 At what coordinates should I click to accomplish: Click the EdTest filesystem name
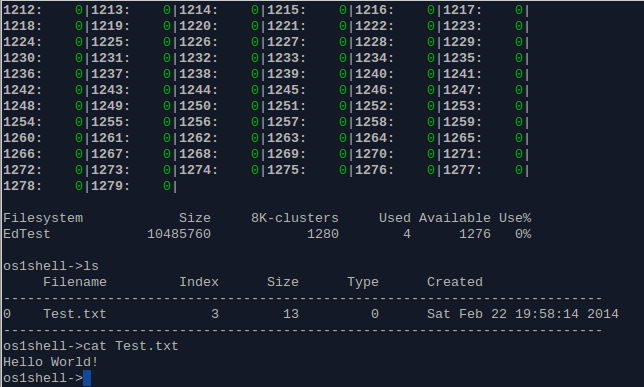click(27, 234)
